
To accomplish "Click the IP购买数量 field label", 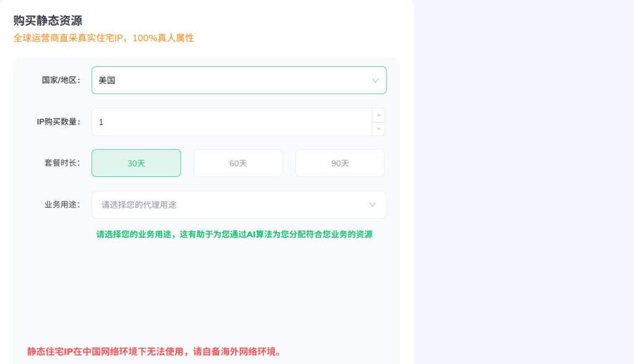I will (x=58, y=122).
